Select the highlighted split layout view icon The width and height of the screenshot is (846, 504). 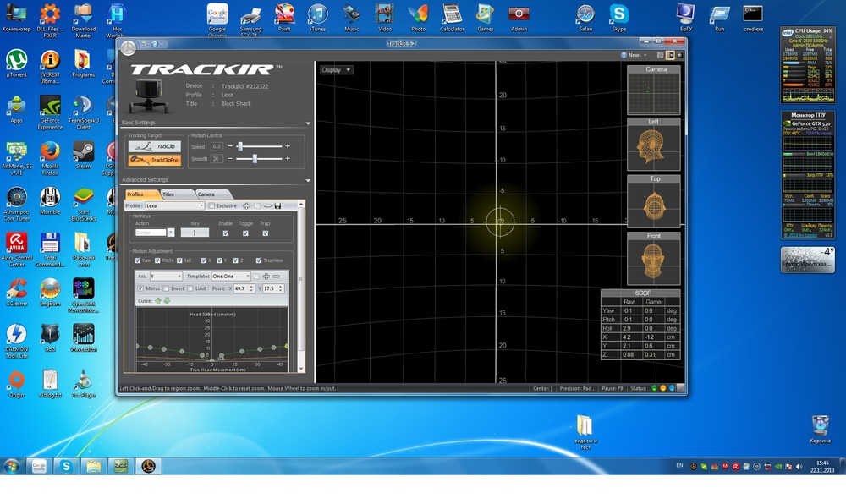pyautogui.click(x=670, y=55)
